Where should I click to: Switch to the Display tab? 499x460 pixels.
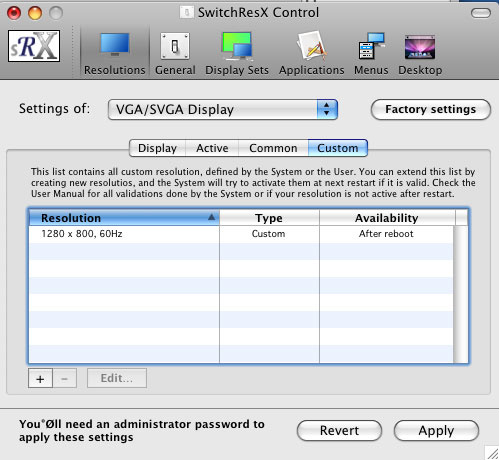click(157, 148)
